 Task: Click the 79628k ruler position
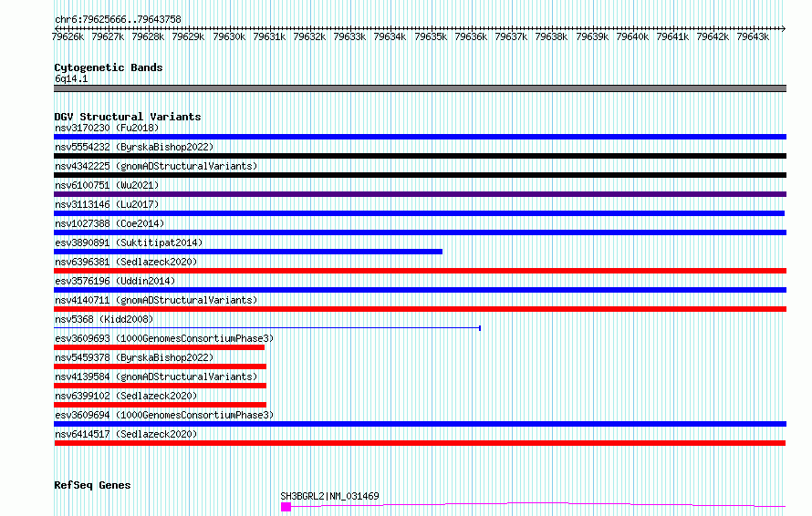(148, 36)
